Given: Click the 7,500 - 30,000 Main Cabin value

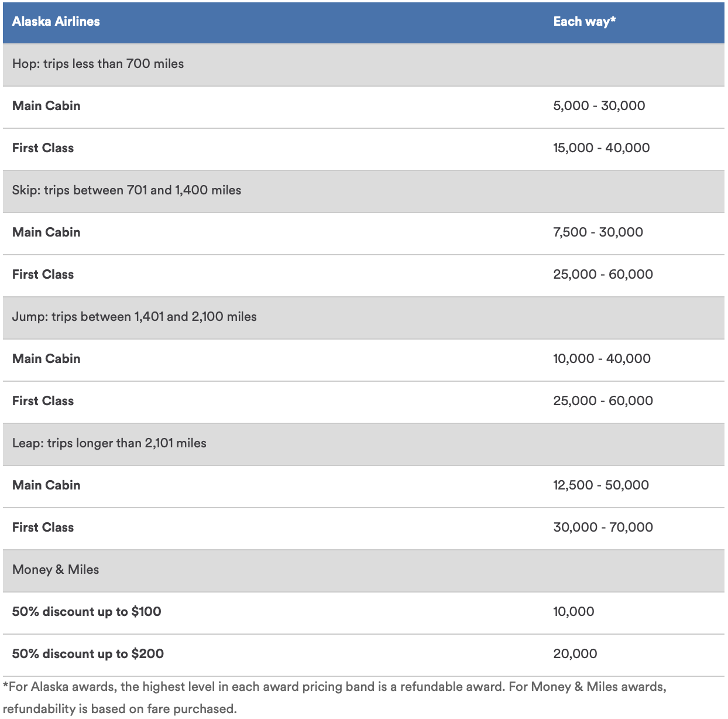Looking at the screenshot, I should (597, 232).
